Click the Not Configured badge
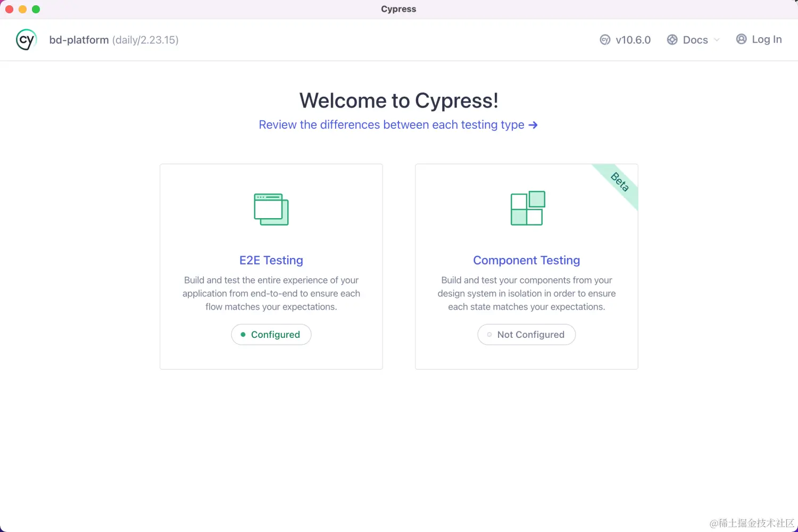 click(x=527, y=335)
